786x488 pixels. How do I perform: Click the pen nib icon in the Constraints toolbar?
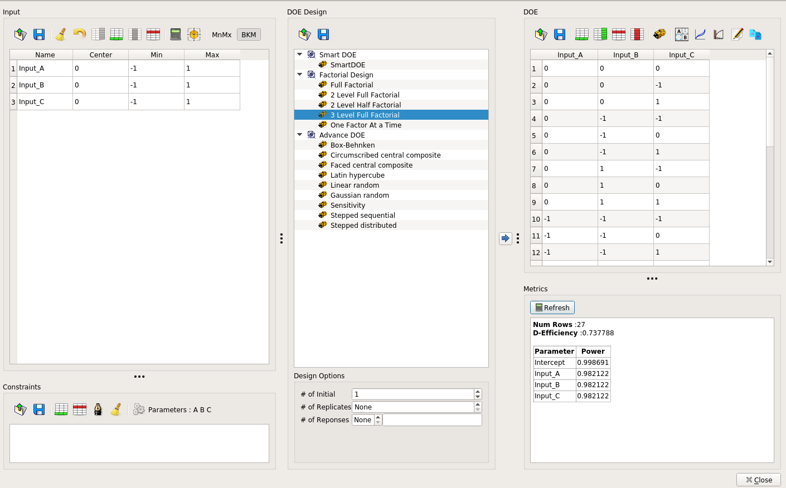(98, 409)
